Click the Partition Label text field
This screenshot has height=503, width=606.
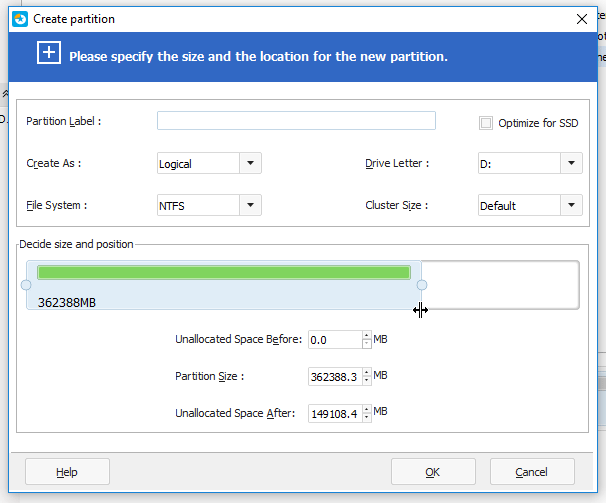tap(296, 121)
